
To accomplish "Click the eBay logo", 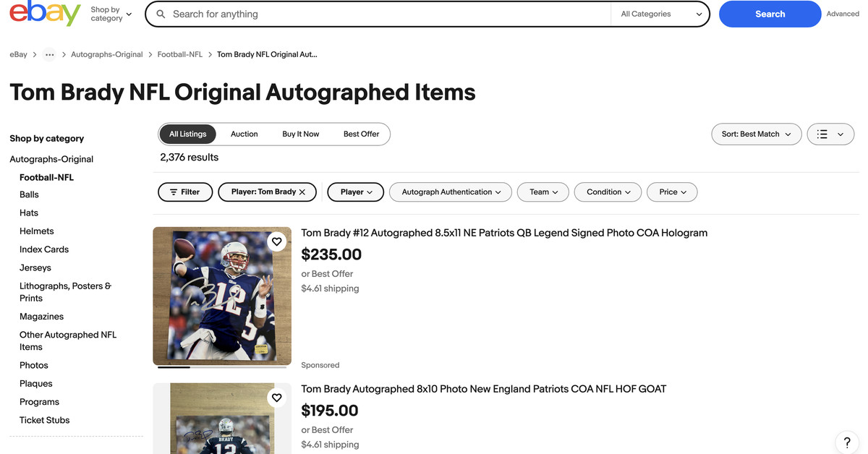I will (45, 14).
